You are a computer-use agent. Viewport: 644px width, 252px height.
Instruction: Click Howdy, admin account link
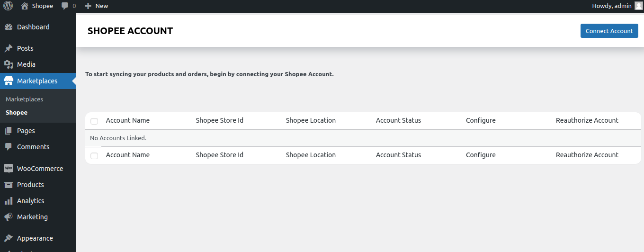tap(611, 6)
